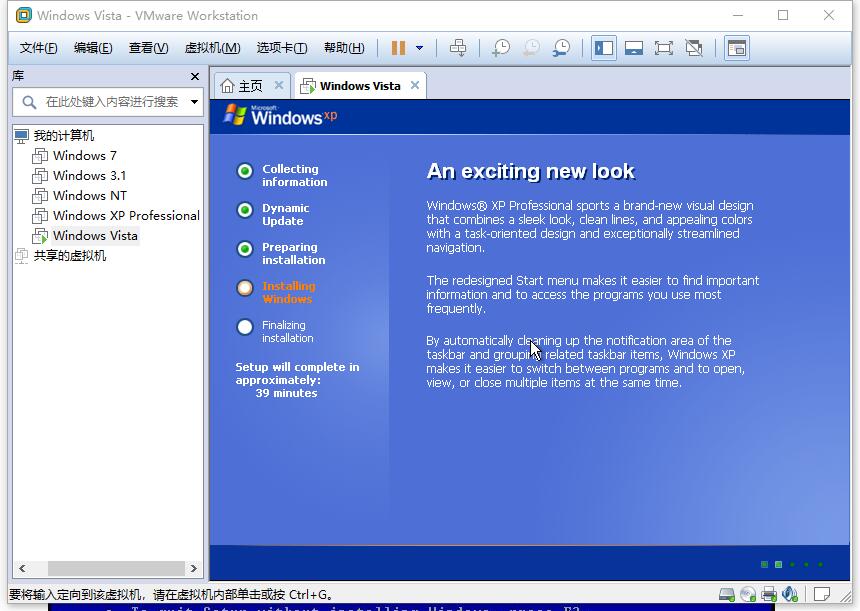
Task: Open the library search filter dropdown arrow
Action: coord(194,102)
